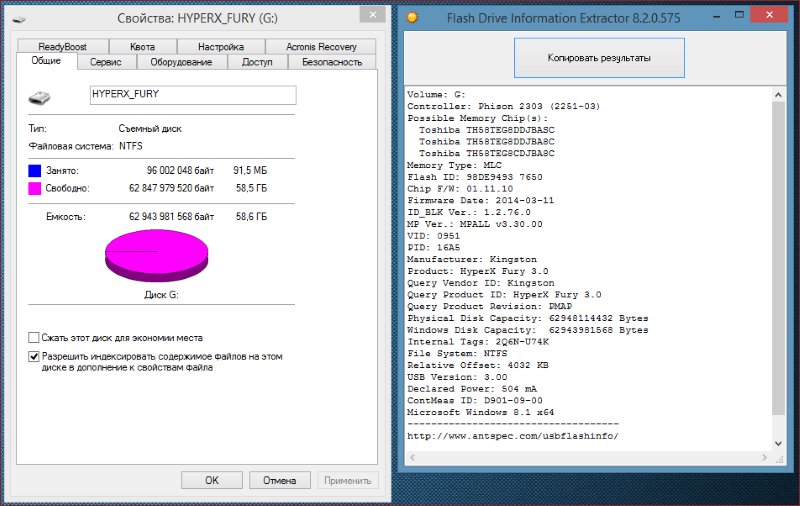
Task: Click the VID: 0951 line
Action: click(433, 236)
